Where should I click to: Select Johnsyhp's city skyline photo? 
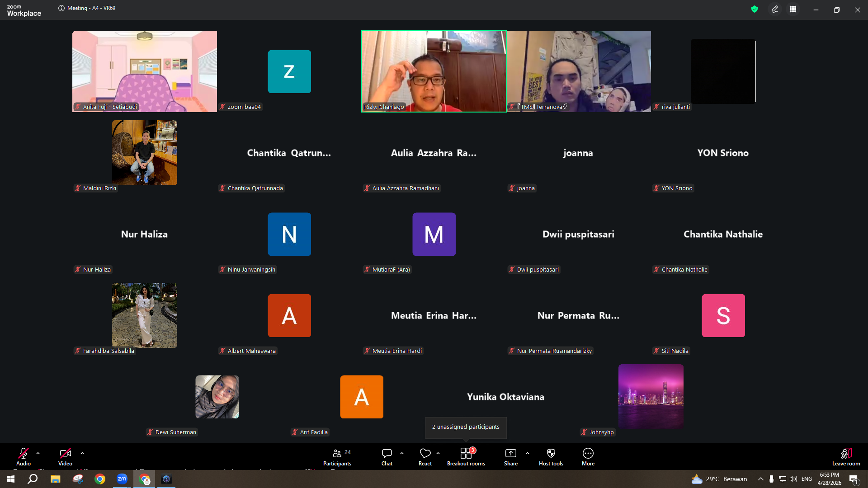pos(651,397)
